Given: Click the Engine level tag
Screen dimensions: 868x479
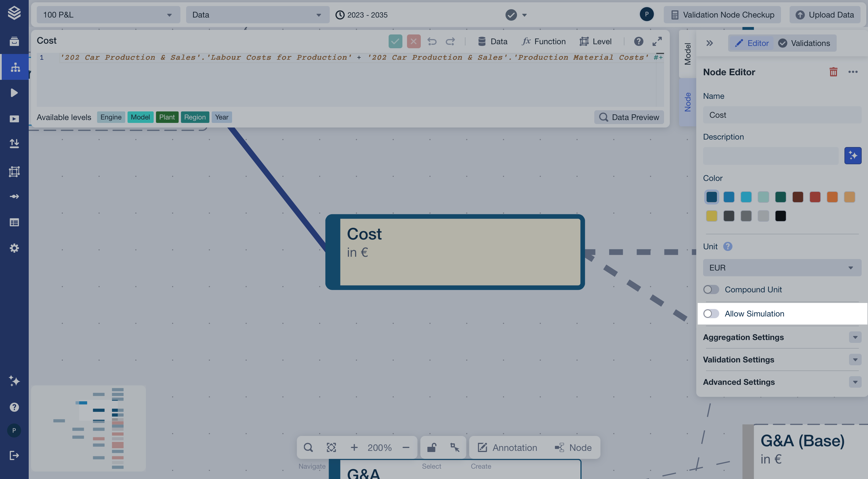Looking at the screenshot, I should [x=111, y=117].
